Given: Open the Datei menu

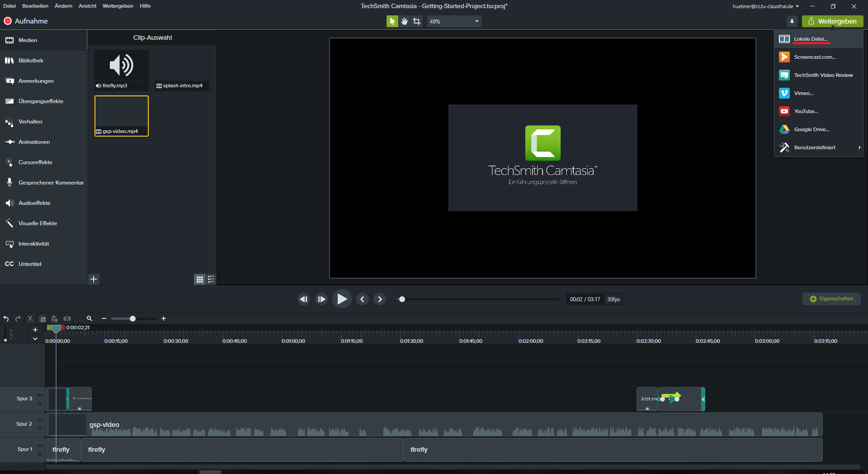Looking at the screenshot, I should [9, 6].
